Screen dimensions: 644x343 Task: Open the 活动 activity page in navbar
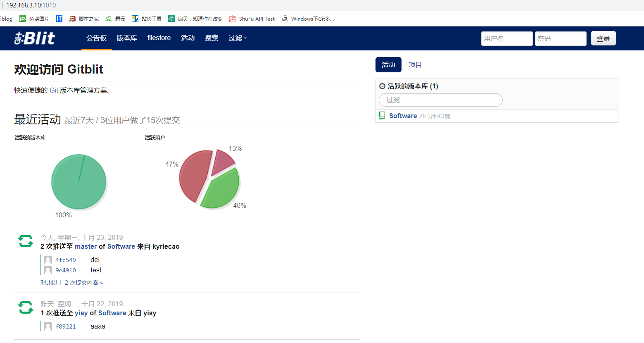click(188, 38)
